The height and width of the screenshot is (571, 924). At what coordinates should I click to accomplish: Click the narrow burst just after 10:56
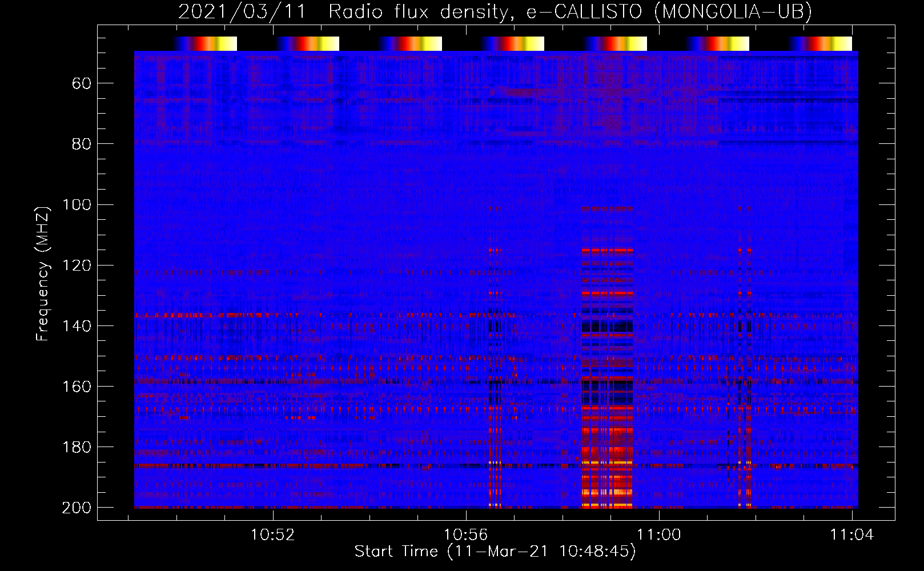(495, 357)
